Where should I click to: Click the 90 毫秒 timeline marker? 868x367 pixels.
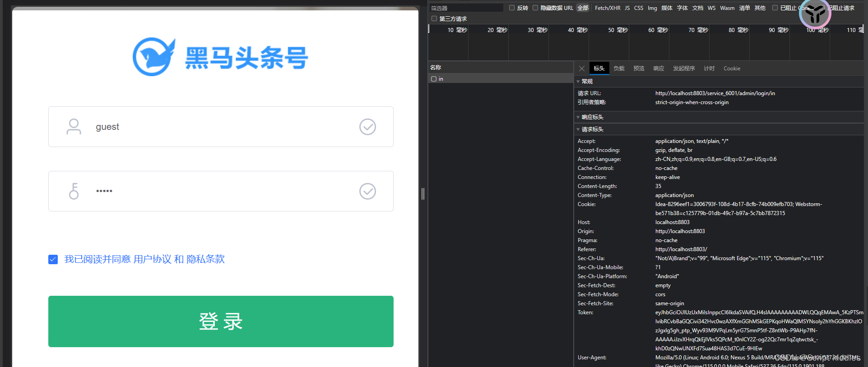779,30
